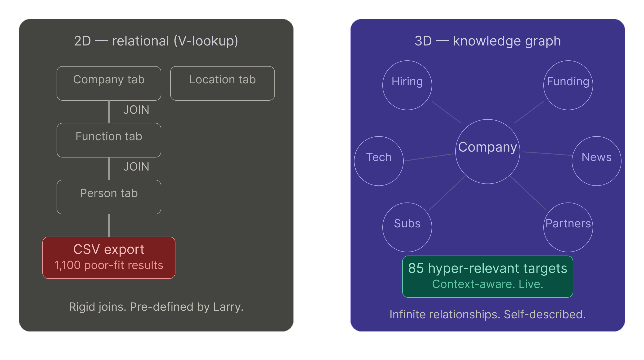644x360 pixels.
Task: Click JOIN label below Company tab
Action: (136, 110)
